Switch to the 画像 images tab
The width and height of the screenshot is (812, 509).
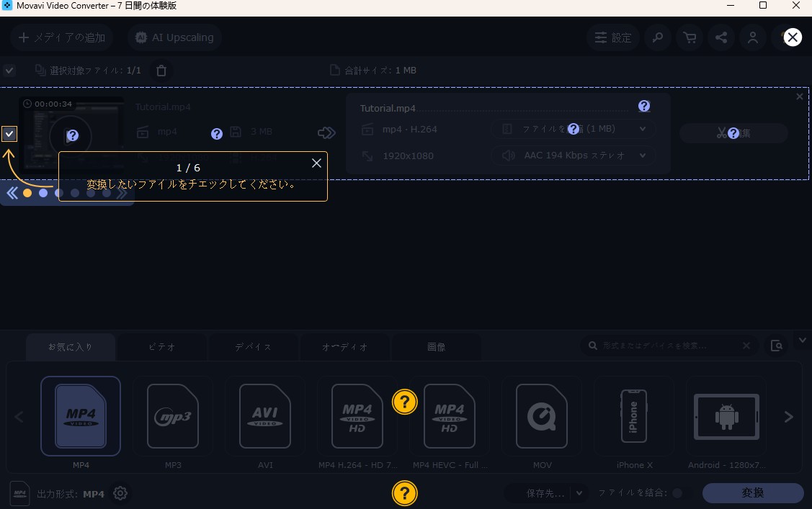point(436,347)
